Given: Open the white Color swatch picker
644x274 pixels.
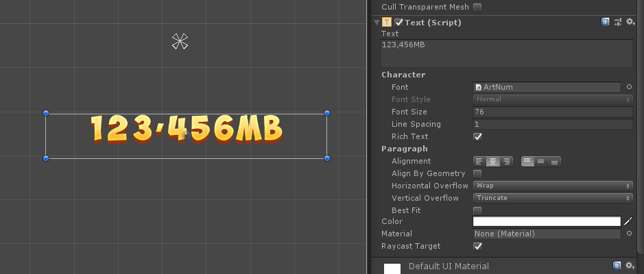Looking at the screenshot, I should click(x=547, y=221).
